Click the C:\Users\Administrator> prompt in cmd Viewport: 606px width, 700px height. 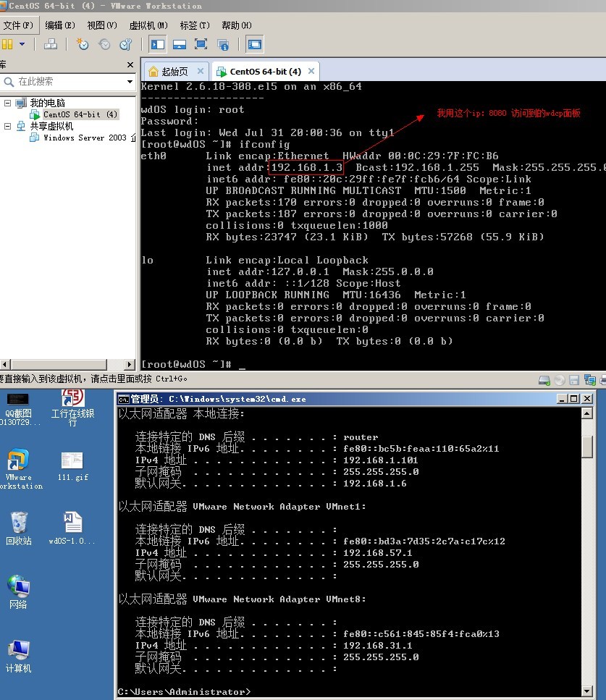click(x=184, y=692)
